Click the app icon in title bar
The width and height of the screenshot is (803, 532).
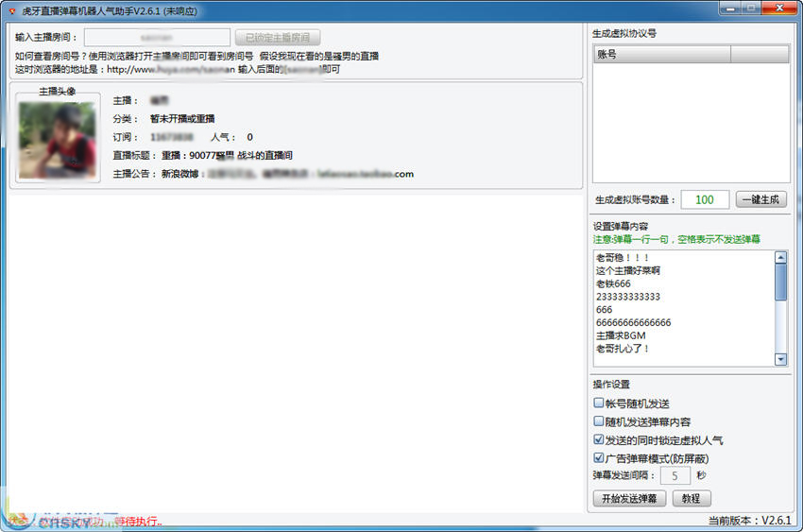[x=12, y=10]
